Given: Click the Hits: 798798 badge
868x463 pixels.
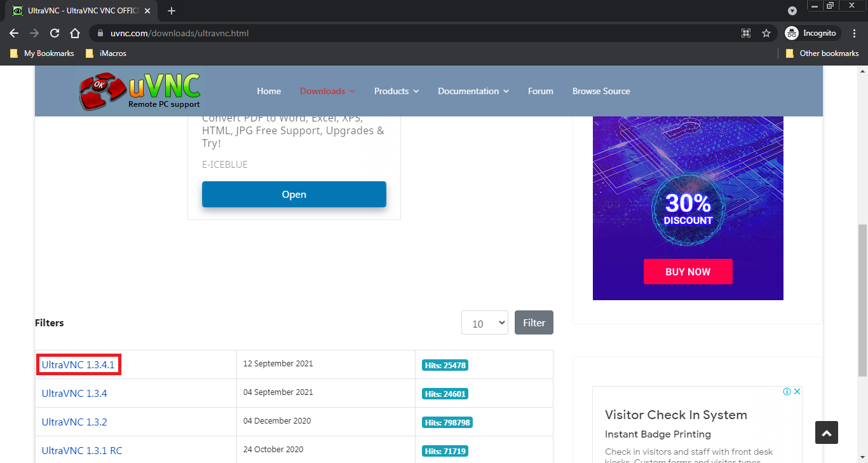Looking at the screenshot, I should [x=447, y=422].
